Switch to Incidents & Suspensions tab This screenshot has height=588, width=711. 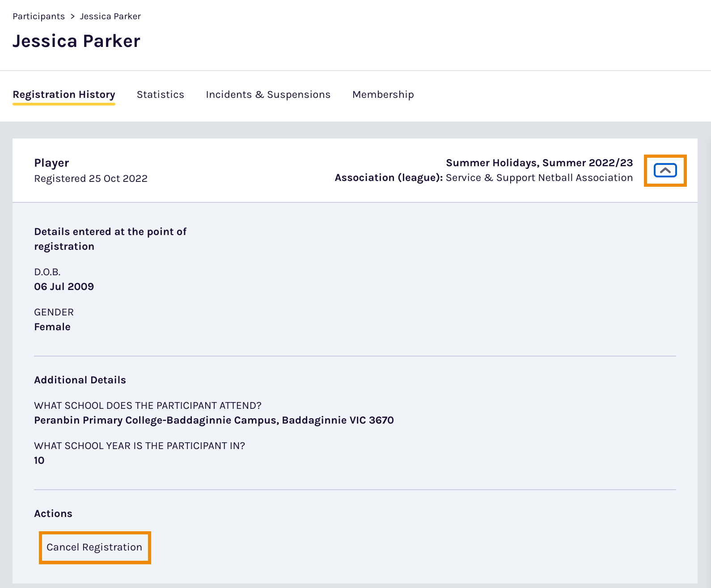(x=268, y=95)
